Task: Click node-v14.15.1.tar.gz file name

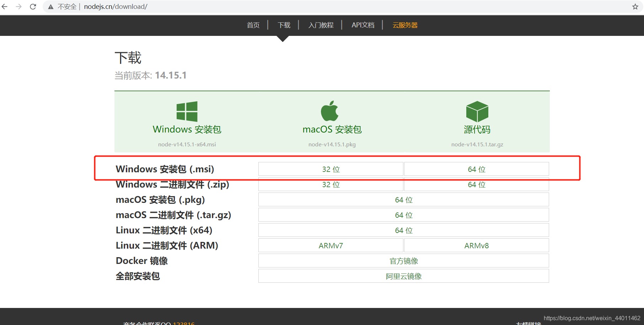Action: click(477, 145)
